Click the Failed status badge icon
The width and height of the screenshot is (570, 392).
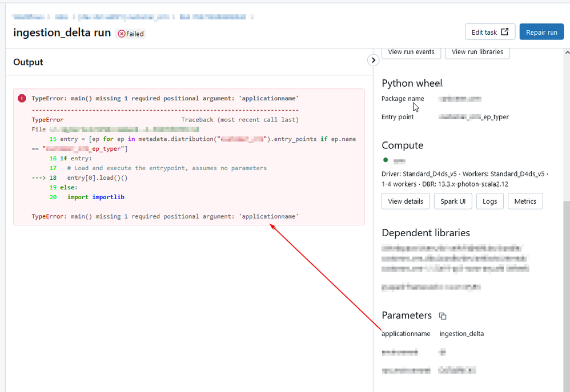pos(121,34)
